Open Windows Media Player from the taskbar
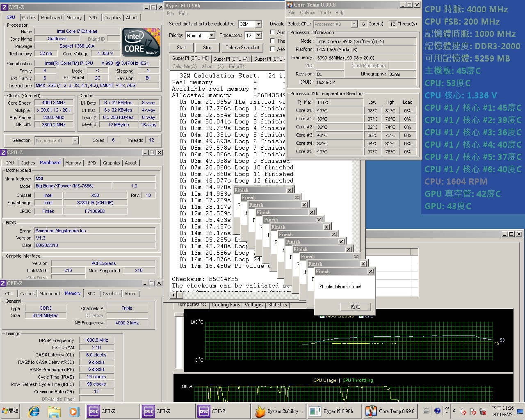Viewport: 525px width, 420px height. [x=74, y=411]
